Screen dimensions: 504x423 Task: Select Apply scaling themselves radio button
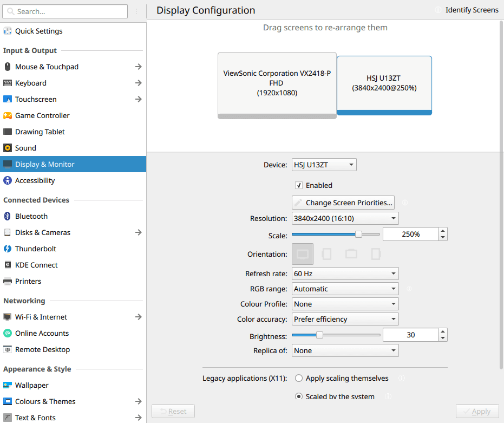click(299, 378)
